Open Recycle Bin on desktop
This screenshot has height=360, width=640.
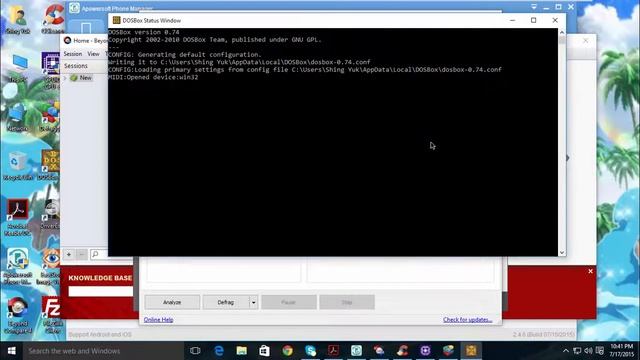tap(18, 166)
